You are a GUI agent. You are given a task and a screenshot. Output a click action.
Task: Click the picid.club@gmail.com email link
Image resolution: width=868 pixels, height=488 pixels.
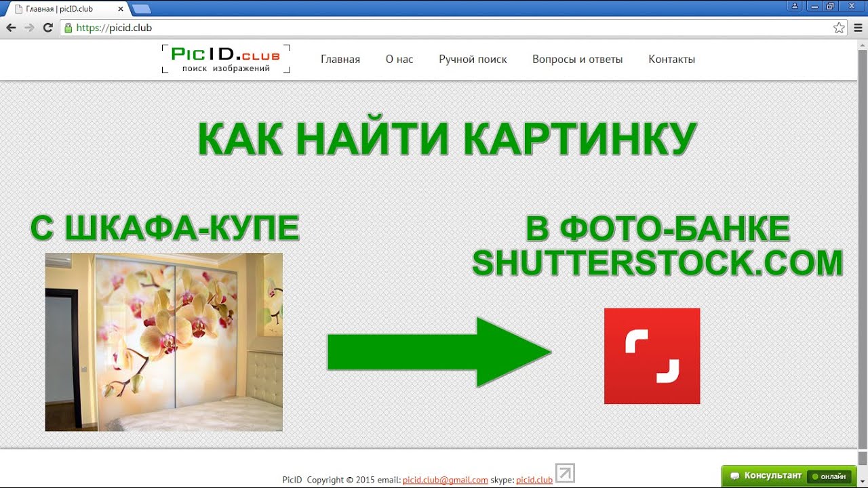pyautogui.click(x=446, y=480)
